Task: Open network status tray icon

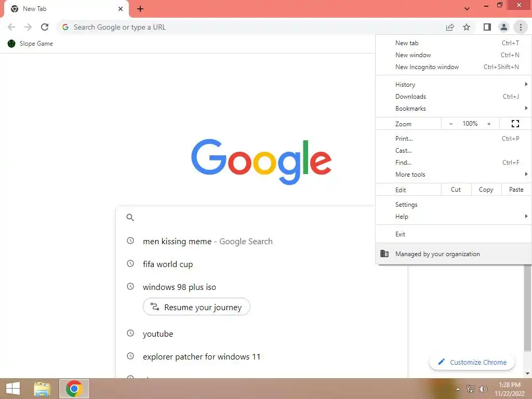Action: pyautogui.click(x=470, y=389)
